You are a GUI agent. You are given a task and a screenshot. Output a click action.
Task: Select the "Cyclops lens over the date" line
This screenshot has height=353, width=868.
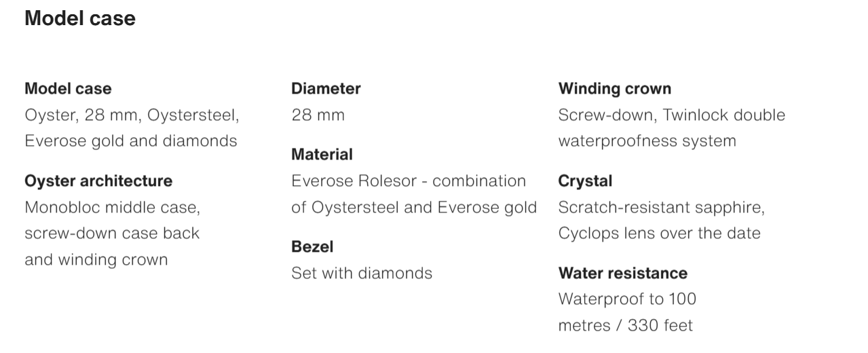point(659,233)
